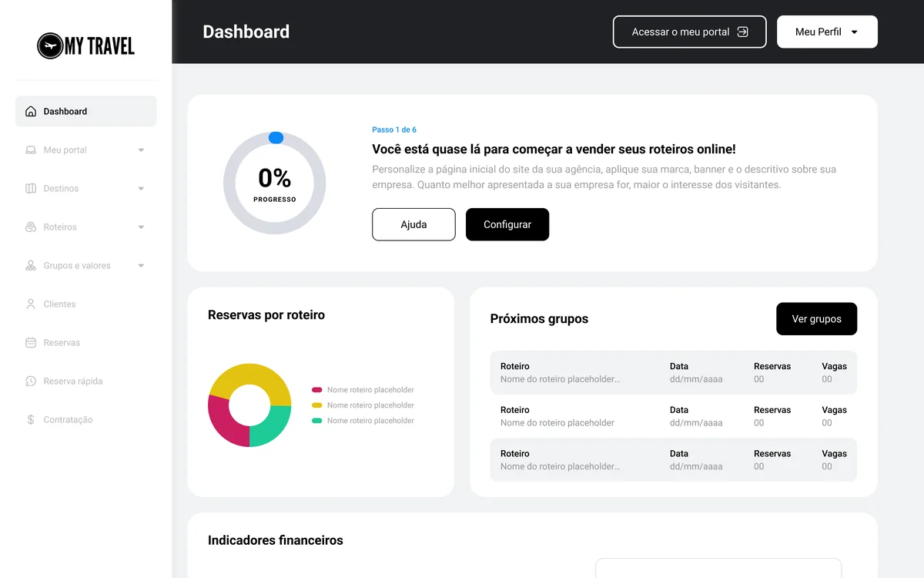Go to Clientes in the sidebar
Screen dimensions: 924x578
(x=86, y=304)
